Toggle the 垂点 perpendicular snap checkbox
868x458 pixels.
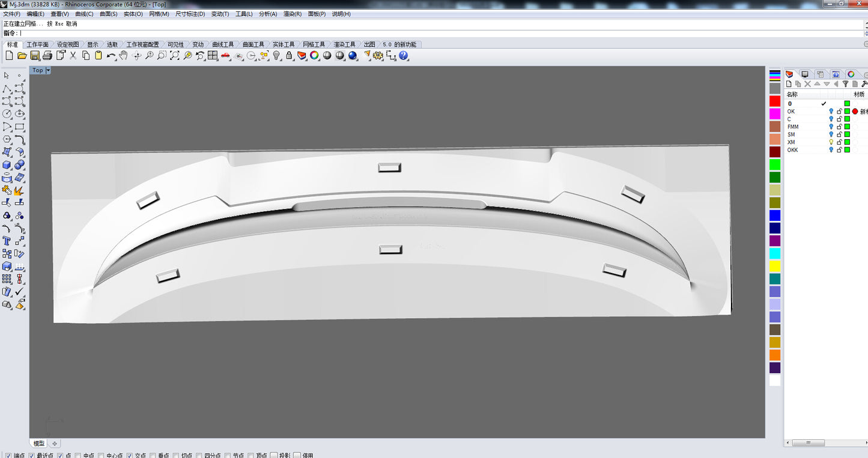(153, 456)
